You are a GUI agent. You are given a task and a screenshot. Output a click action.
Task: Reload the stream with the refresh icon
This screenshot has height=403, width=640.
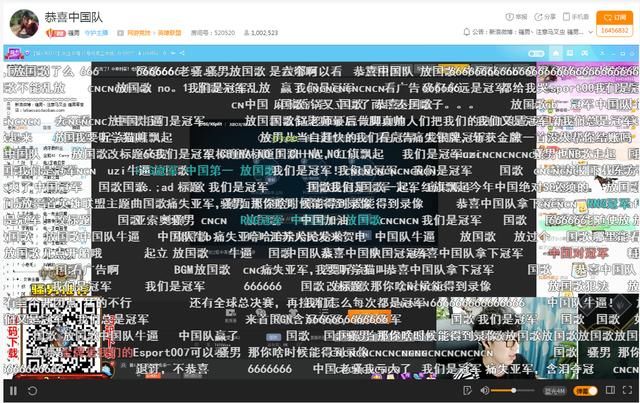(32, 391)
